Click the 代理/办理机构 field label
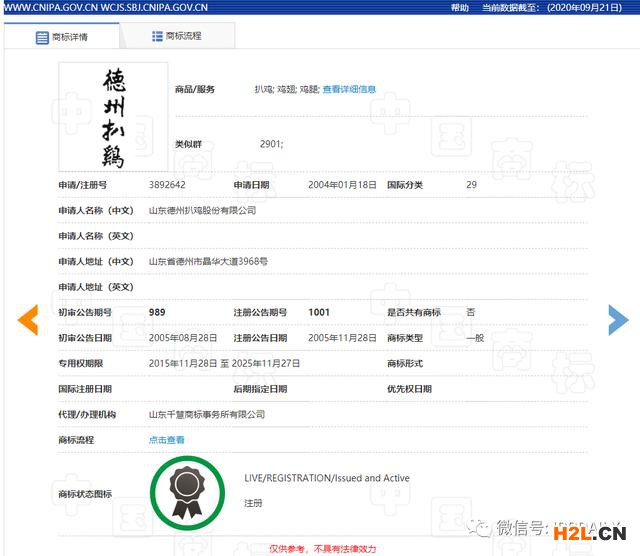Screen dimensions: 640x556 point(87,414)
